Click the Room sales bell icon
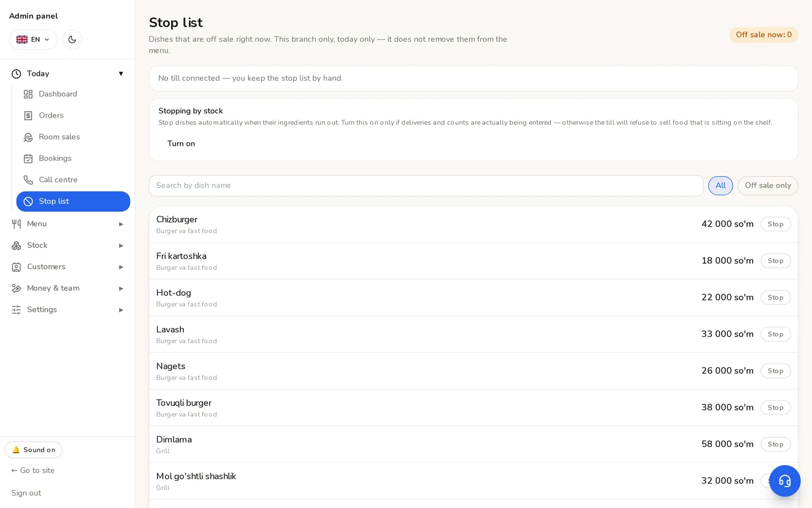Viewport: 812px width, 508px height. pos(28,137)
